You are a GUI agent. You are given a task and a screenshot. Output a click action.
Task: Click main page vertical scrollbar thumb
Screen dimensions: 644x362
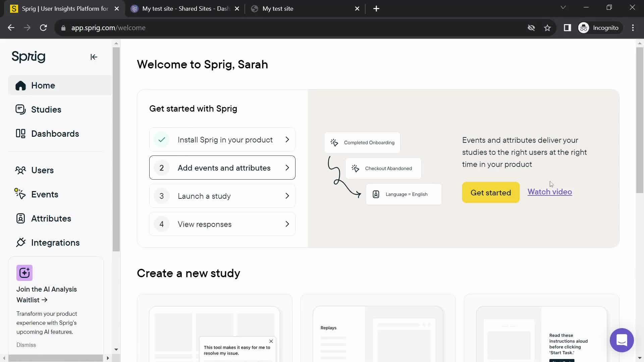[x=640, y=120]
